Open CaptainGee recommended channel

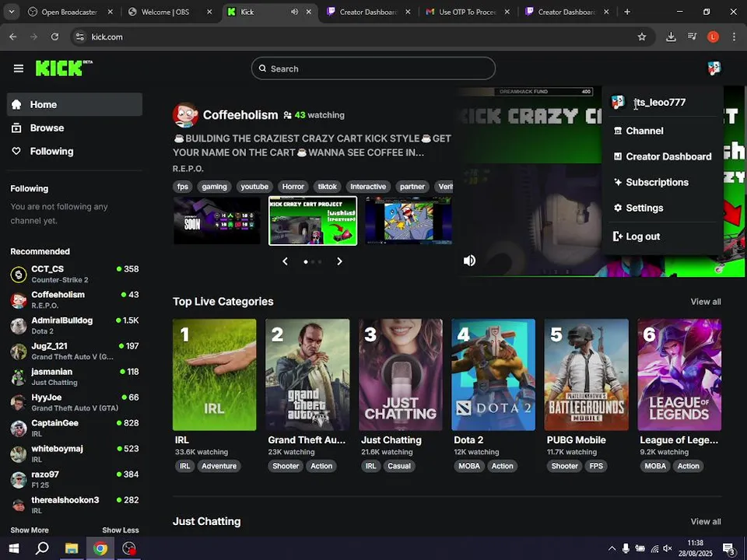point(75,428)
